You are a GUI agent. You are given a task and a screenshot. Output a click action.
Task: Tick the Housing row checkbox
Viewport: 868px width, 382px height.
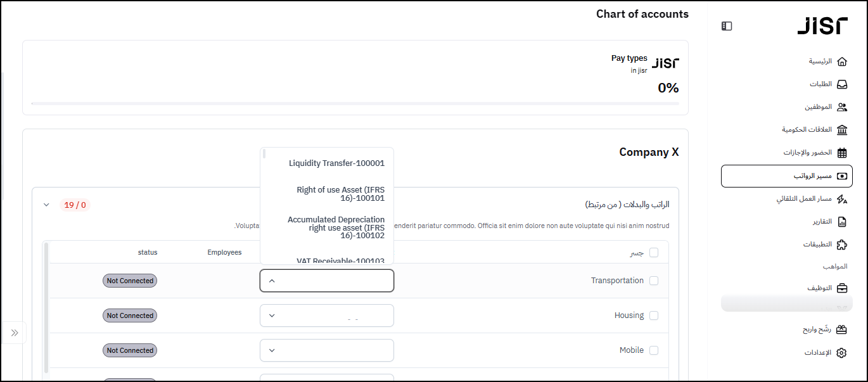click(654, 315)
